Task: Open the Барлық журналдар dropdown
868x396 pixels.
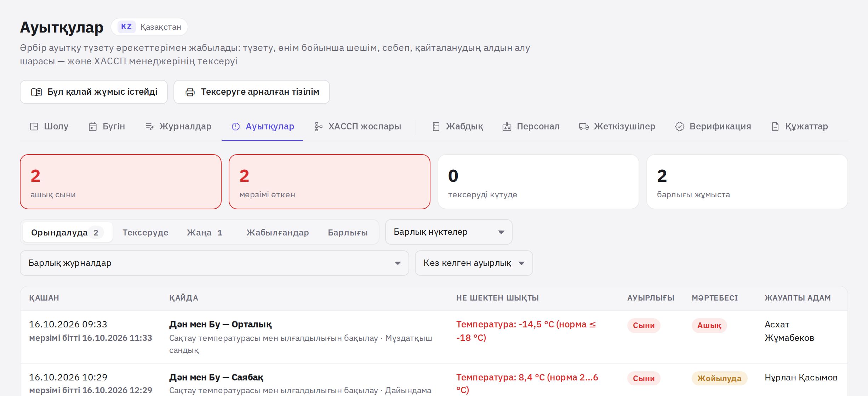Action: [x=215, y=263]
